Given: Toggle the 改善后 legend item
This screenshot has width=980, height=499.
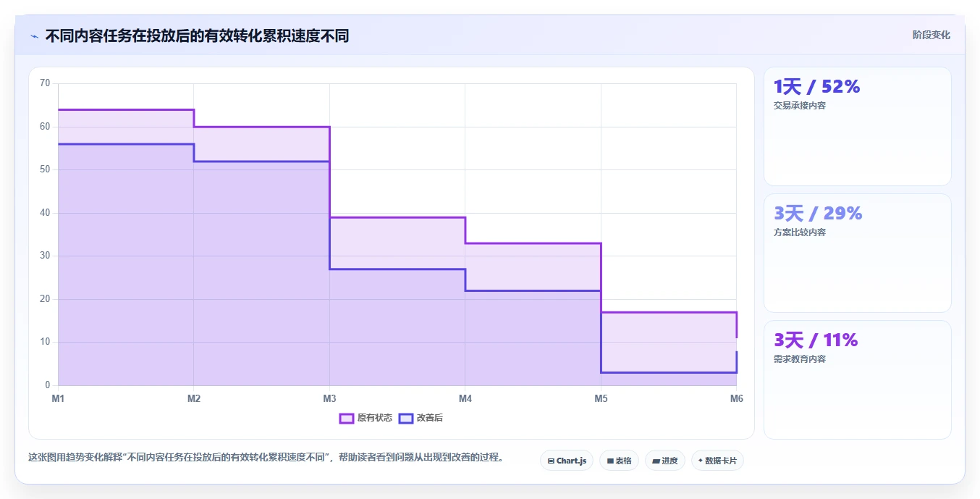Looking at the screenshot, I should click(421, 418).
